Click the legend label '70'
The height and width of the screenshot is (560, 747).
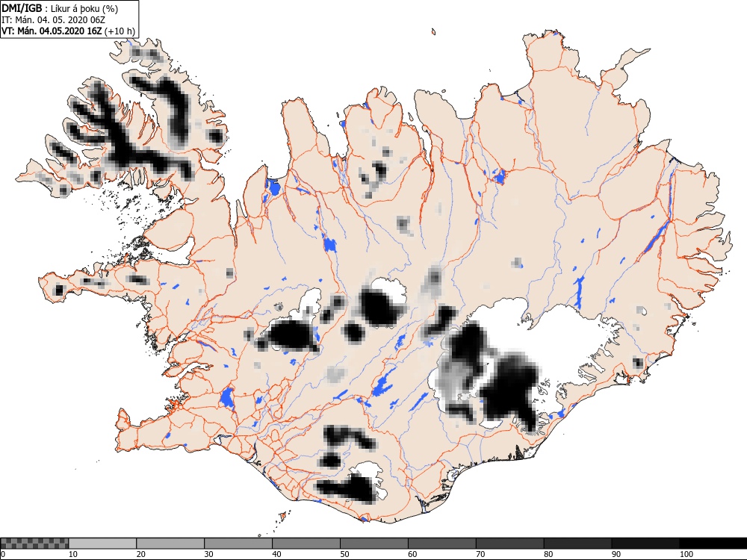coord(480,554)
